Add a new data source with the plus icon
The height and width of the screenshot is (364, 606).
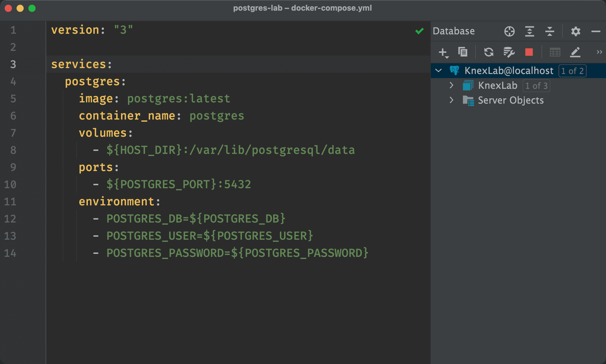(443, 52)
